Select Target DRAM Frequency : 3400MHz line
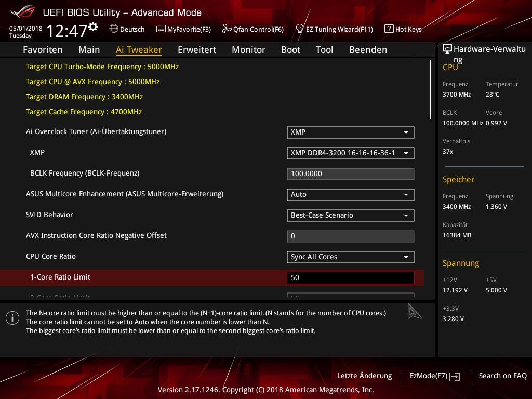Screen dimensions: 532x399 84,97
